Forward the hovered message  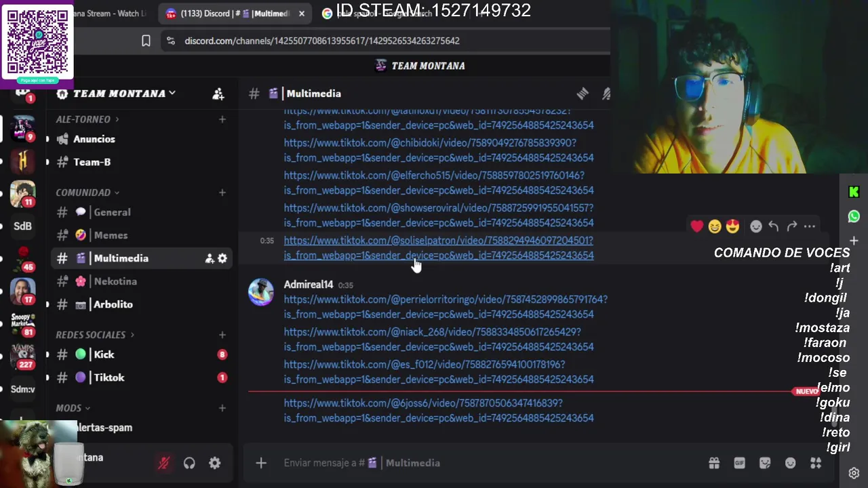791,226
